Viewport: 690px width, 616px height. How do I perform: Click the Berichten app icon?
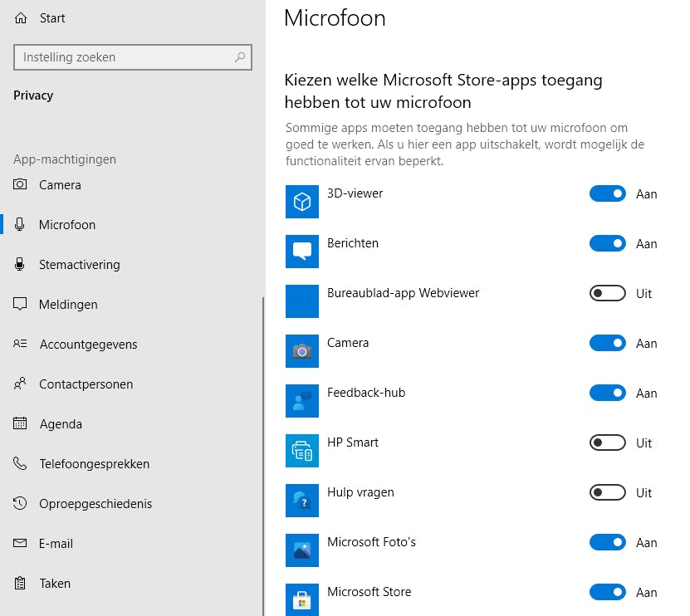pyautogui.click(x=302, y=252)
